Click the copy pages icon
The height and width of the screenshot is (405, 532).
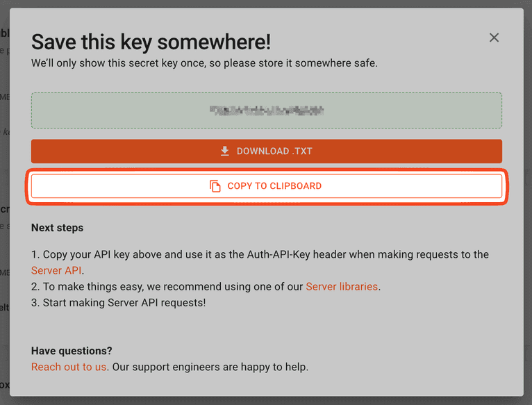tap(215, 186)
